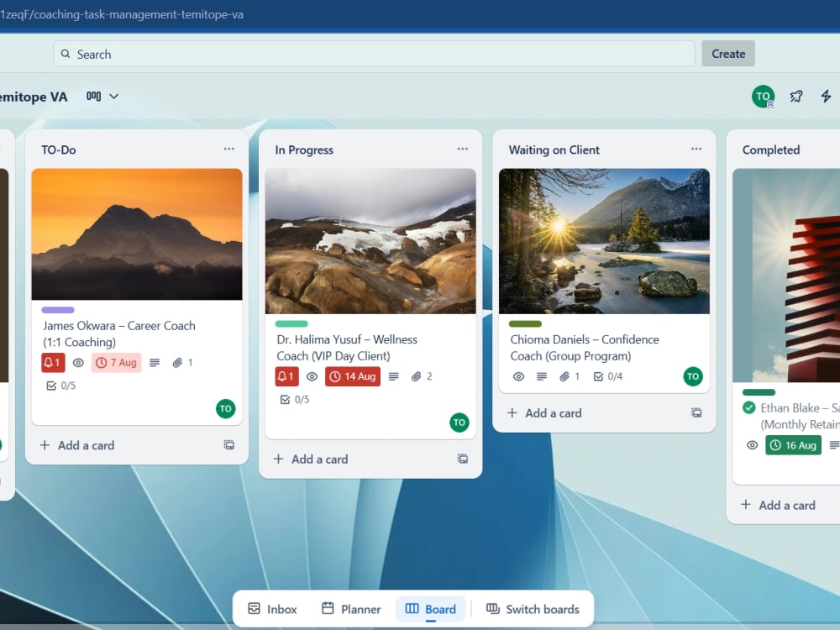Screen dimensions: 840x630
Task: Open the Inbox tab
Action: 272,609
